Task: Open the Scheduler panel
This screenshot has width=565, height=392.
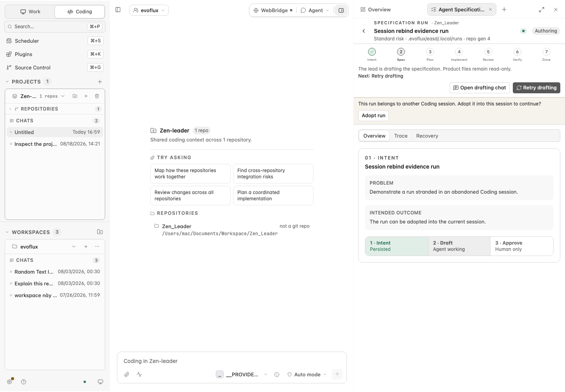Action: [x=55, y=41]
